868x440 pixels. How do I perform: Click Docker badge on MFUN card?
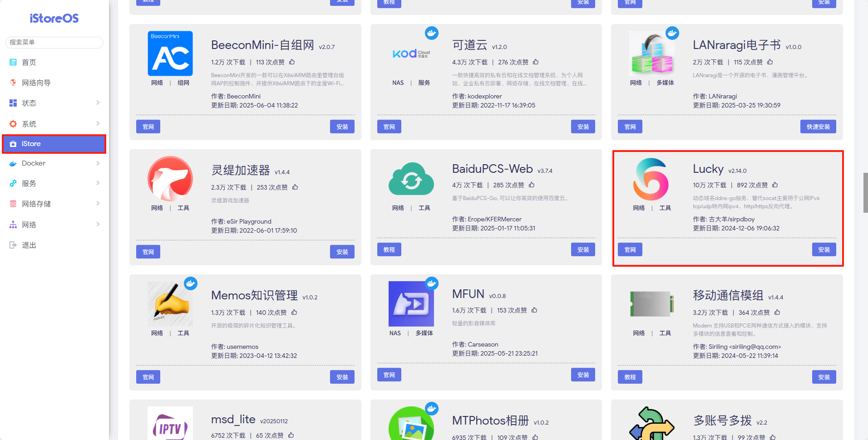pyautogui.click(x=432, y=284)
